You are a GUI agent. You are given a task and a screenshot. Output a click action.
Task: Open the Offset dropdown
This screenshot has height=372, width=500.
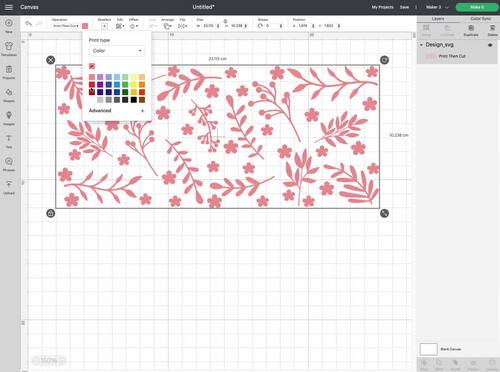pyautogui.click(x=134, y=26)
